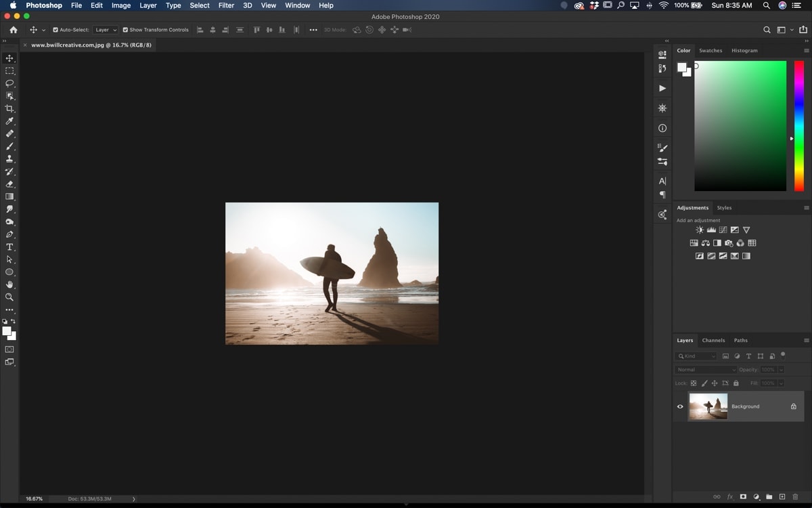Open the Opacity dropdown in Layers panel
Viewport: 812px width, 508px height.
coord(781,369)
